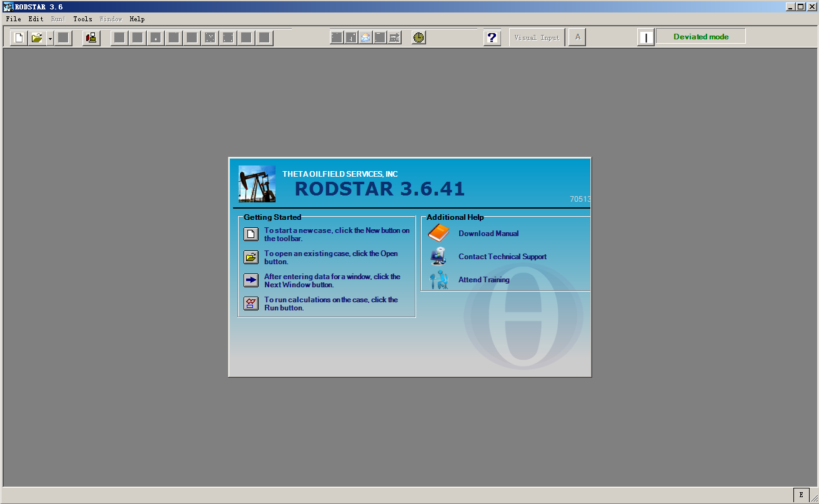This screenshot has height=504, width=819.
Task: Open the Help menu
Action: 137,19
